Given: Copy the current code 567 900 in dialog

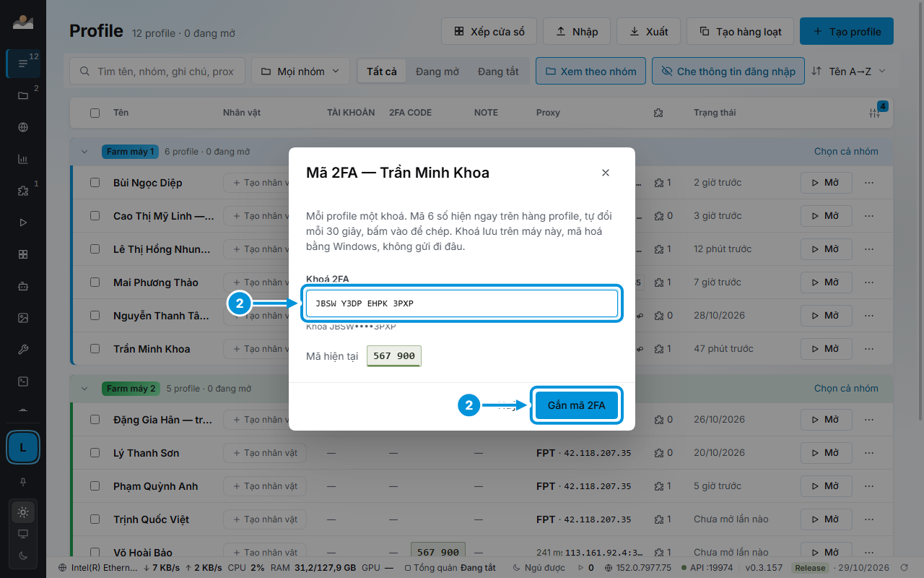Looking at the screenshot, I should point(394,357).
